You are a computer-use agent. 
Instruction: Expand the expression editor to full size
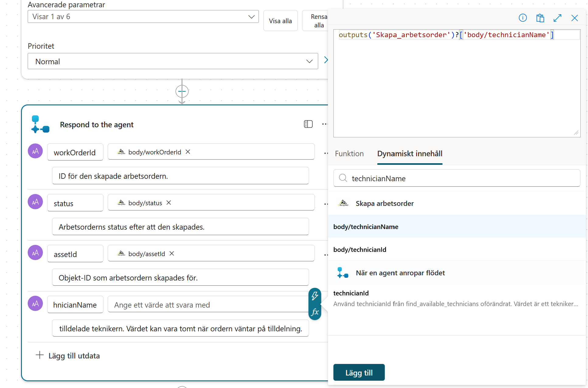click(557, 18)
